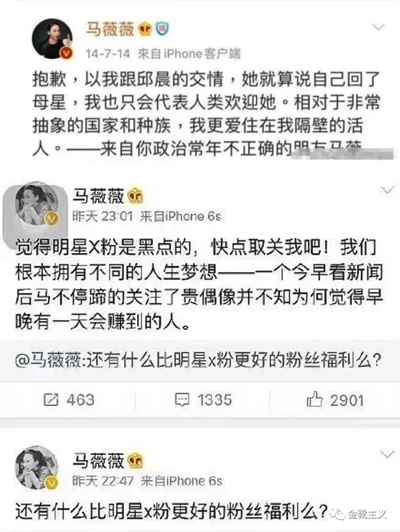Screen dimensions: 400x532
Task: Tap the crown membership badge on first post
Action: point(145,30)
